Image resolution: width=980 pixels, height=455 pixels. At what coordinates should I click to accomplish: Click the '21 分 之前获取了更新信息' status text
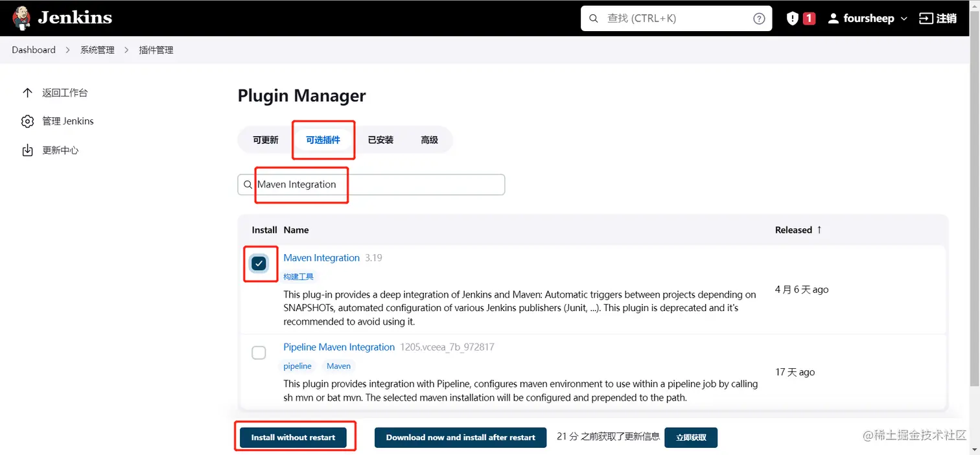pyautogui.click(x=608, y=437)
